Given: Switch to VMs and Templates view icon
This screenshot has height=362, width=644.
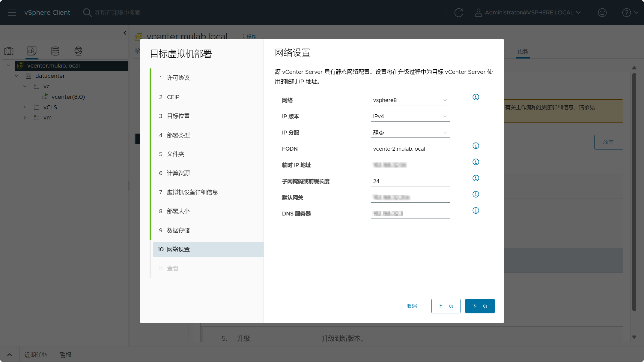Looking at the screenshot, I should point(32,51).
